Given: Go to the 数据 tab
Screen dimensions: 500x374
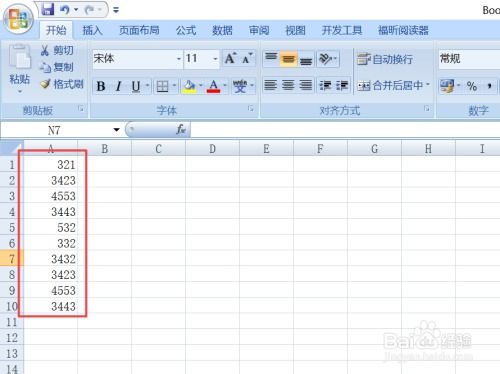Looking at the screenshot, I should pyautogui.click(x=222, y=30).
